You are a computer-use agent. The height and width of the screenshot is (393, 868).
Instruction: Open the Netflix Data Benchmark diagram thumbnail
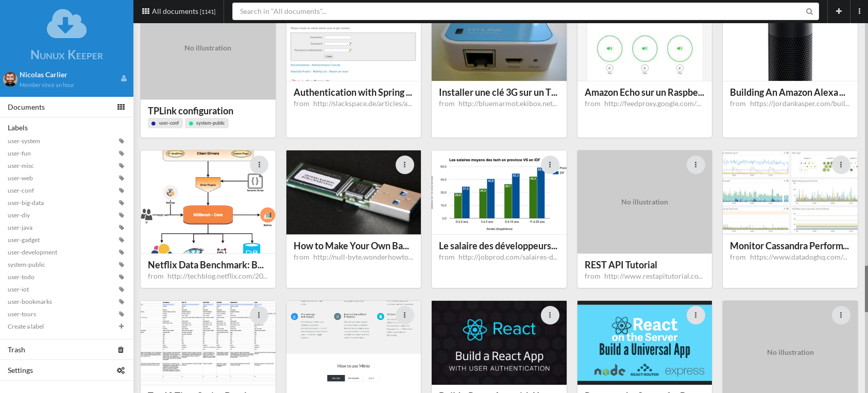pos(208,202)
